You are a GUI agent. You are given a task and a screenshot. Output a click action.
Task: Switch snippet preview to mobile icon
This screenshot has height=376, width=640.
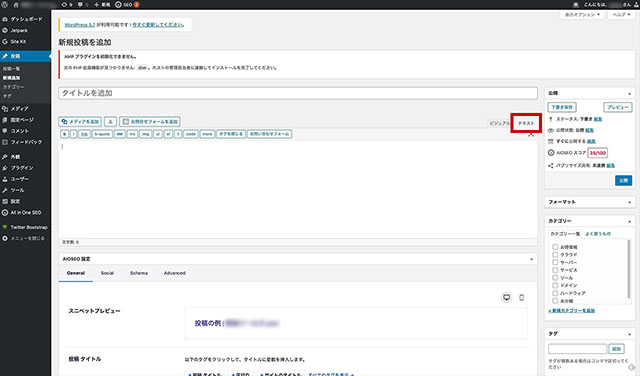(x=521, y=297)
